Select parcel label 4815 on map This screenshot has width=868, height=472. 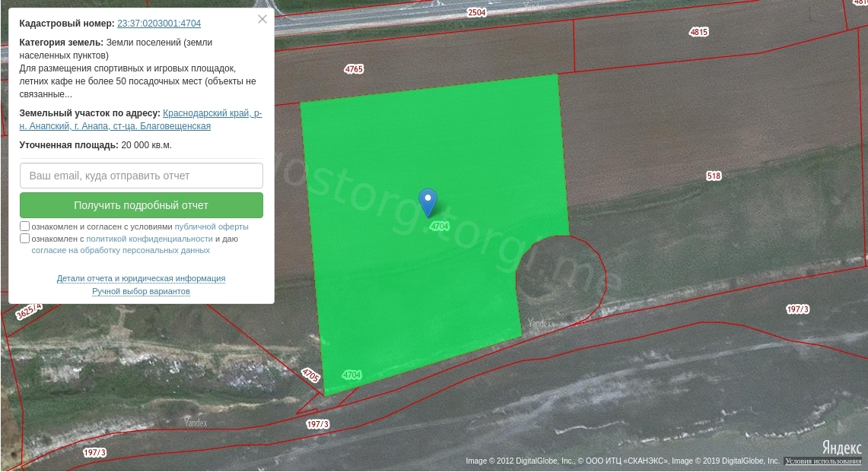coord(698,32)
